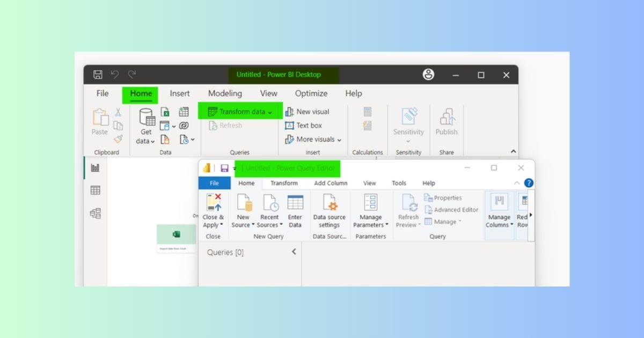Switch to the Insert tab in Power BI Desktop

click(180, 93)
